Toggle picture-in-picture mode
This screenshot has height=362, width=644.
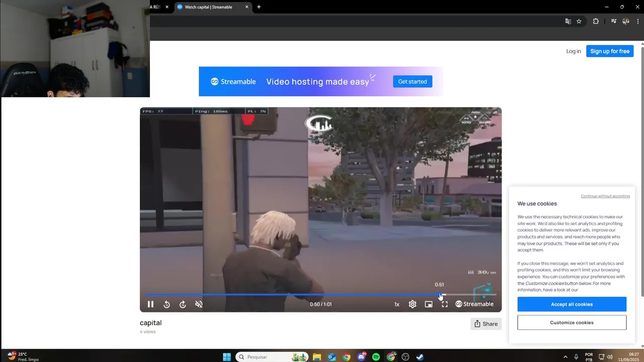[429, 304]
